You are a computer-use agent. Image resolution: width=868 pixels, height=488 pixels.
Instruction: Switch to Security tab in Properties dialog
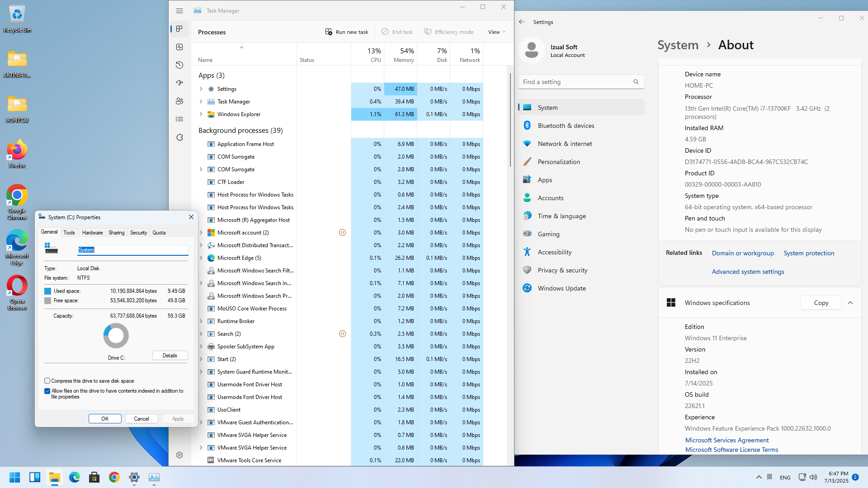pos(138,233)
